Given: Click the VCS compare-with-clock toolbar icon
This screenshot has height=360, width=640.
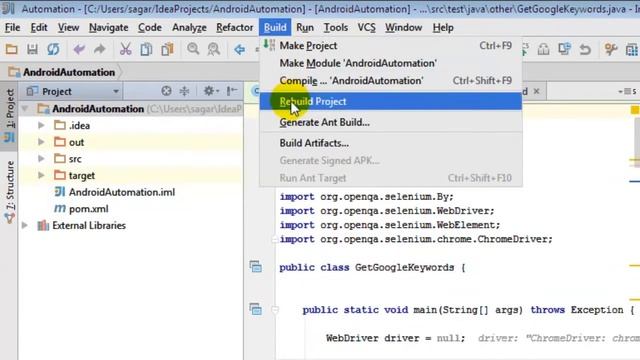Looking at the screenshot, I should tap(564, 50).
